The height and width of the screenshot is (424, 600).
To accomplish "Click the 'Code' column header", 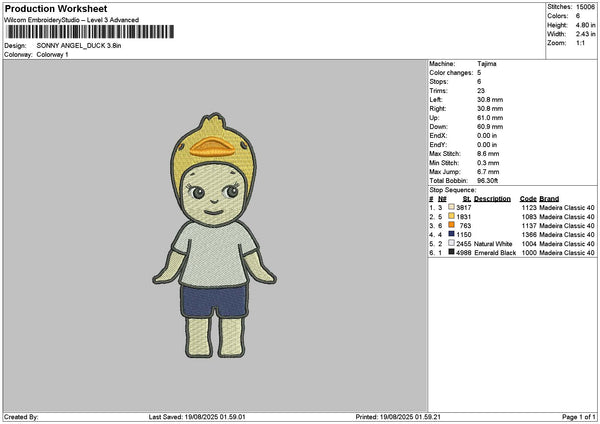I will click(x=528, y=199).
